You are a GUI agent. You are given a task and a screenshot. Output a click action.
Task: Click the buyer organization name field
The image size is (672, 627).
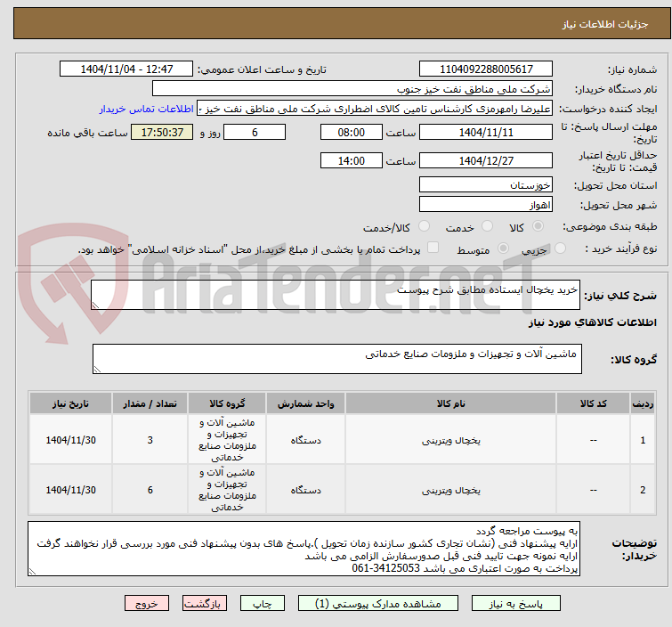point(352,89)
